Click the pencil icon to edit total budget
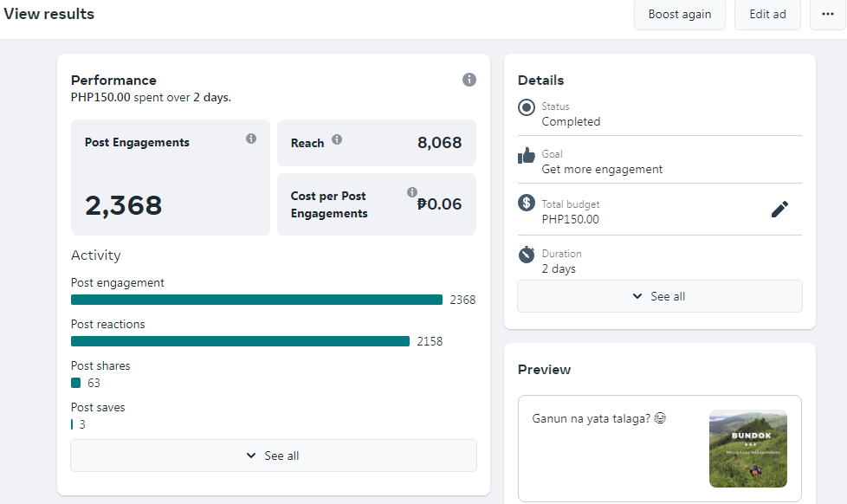The height and width of the screenshot is (504, 847). (779, 209)
